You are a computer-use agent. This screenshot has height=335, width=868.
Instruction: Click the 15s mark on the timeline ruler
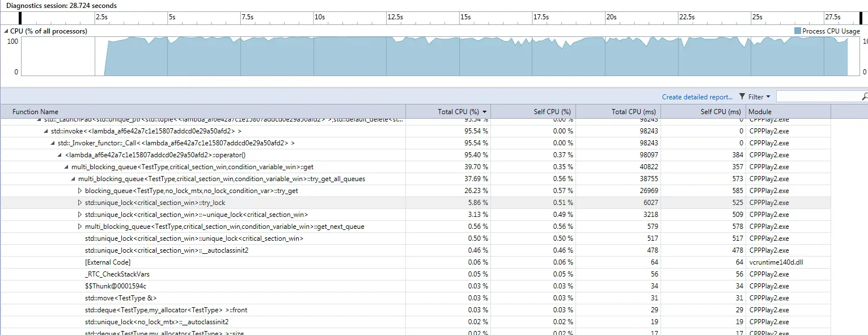coord(465,17)
